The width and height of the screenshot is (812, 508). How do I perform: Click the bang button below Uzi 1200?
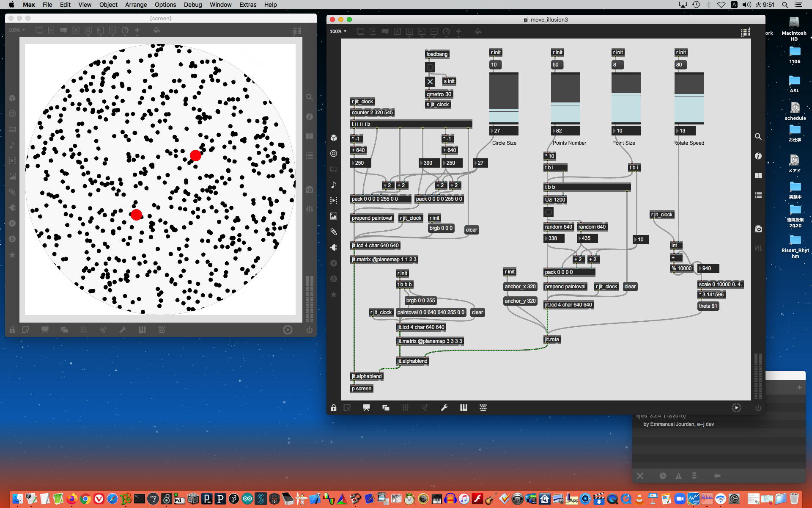pyautogui.click(x=549, y=212)
